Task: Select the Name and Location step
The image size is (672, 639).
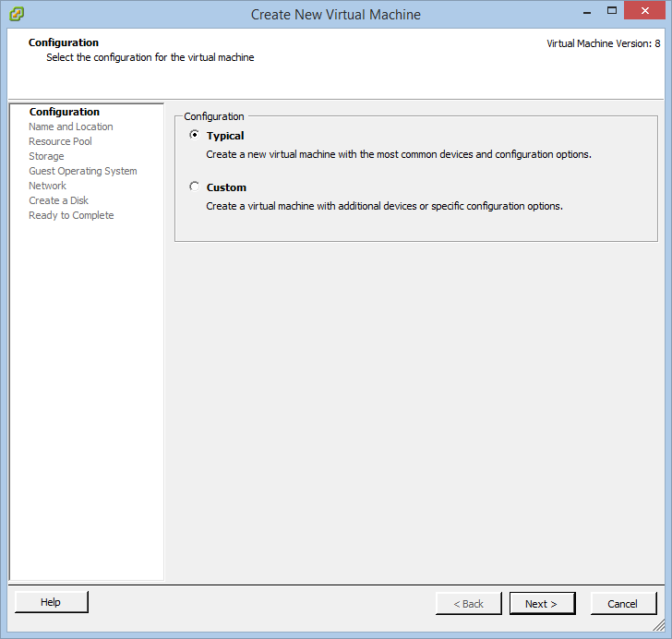Action: [71, 127]
